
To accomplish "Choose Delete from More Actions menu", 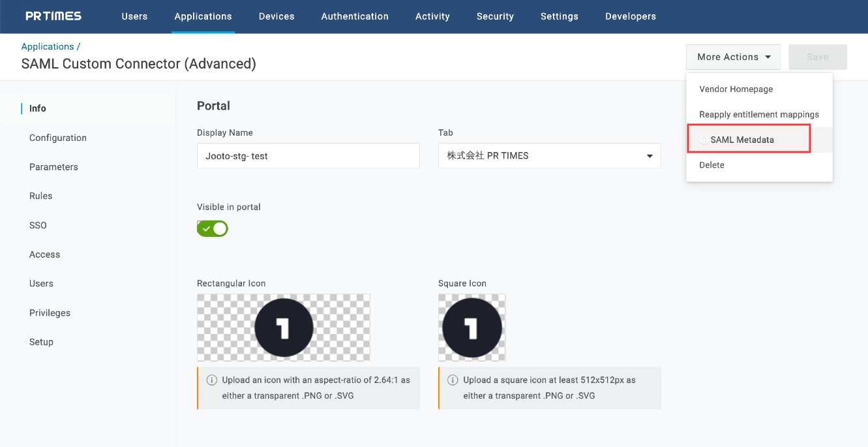I will 711,165.
